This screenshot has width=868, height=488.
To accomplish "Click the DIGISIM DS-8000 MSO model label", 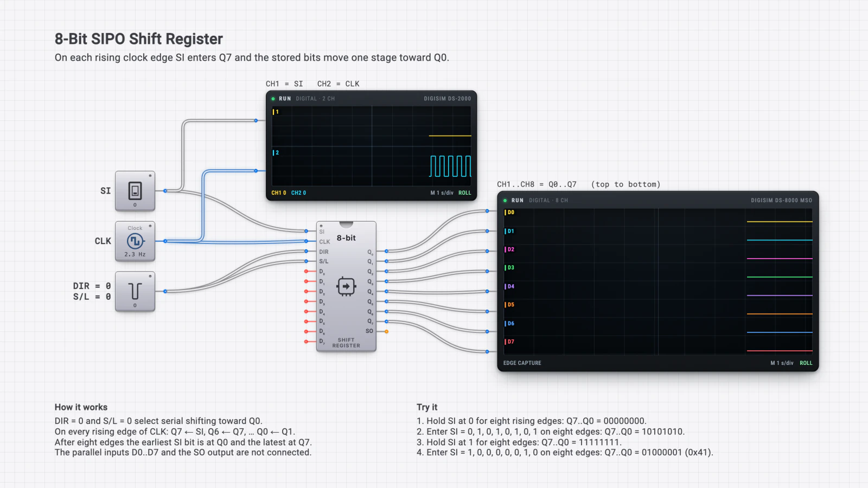I will click(782, 201).
